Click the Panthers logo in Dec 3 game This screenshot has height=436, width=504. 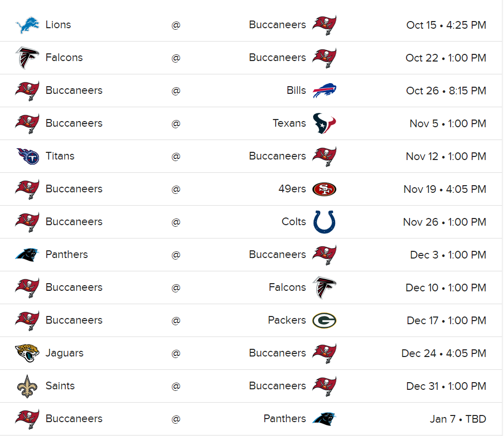(27, 255)
